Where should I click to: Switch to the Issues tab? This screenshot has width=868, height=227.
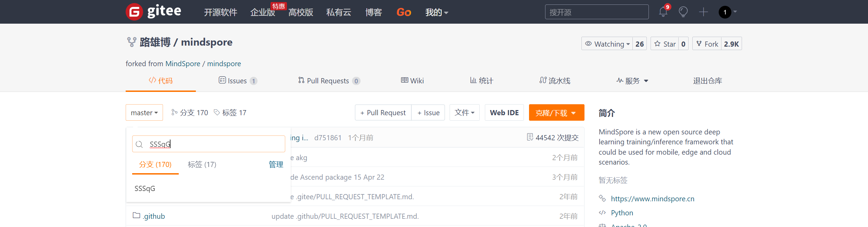pos(237,81)
